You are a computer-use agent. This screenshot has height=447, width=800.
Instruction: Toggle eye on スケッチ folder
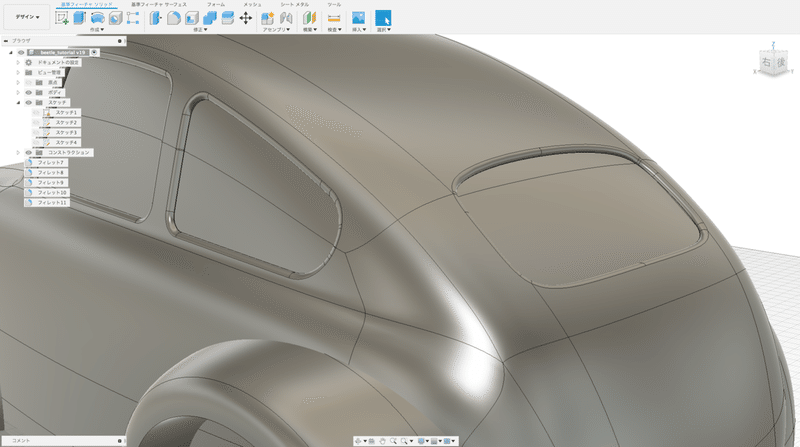(x=29, y=103)
